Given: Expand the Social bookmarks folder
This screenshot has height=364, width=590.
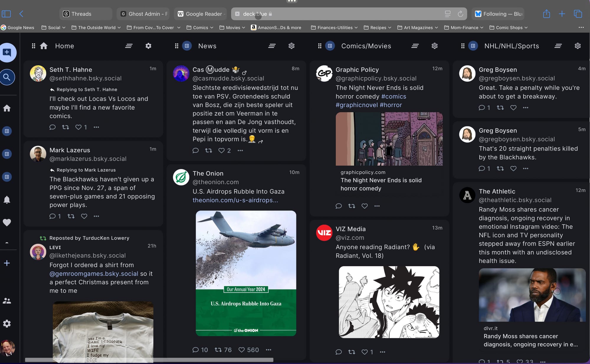Looking at the screenshot, I should (x=53, y=27).
